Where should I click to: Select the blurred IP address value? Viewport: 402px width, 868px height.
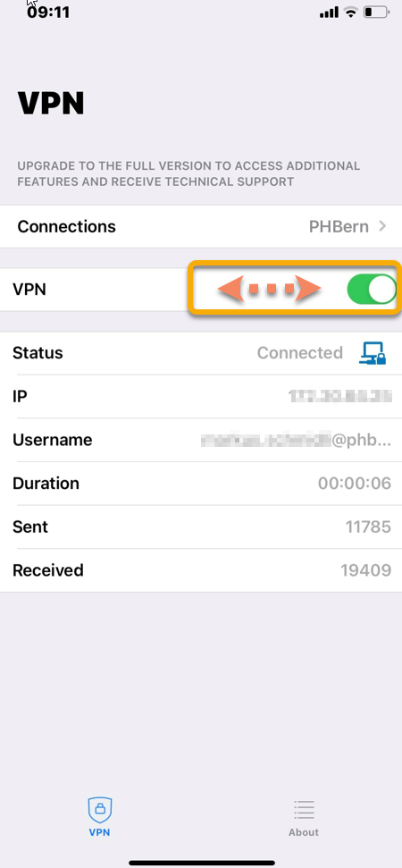pos(340,396)
